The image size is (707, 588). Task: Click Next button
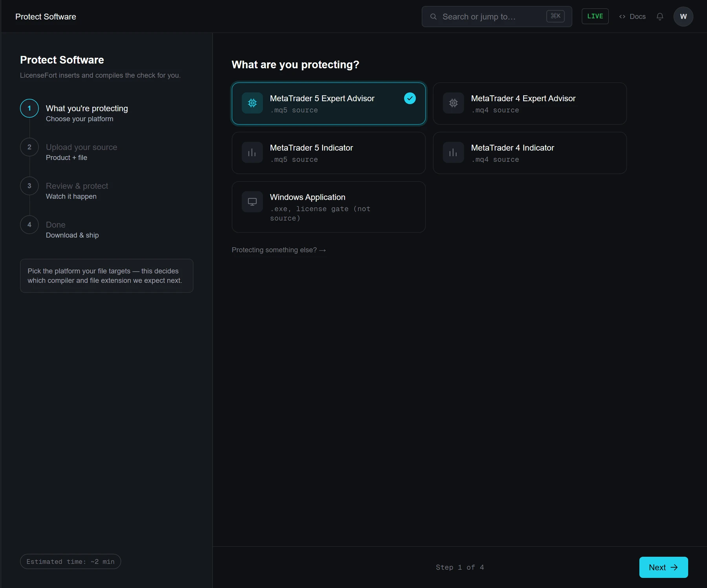click(663, 567)
